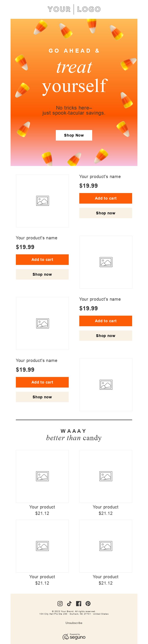
Task: Add the first listed product to cart
Action: tap(106, 198)
